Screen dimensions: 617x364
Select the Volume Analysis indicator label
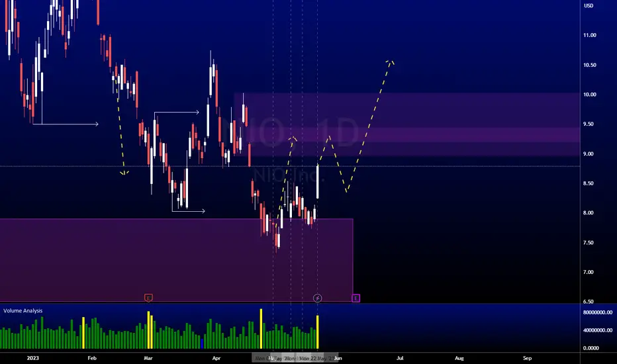23,310
